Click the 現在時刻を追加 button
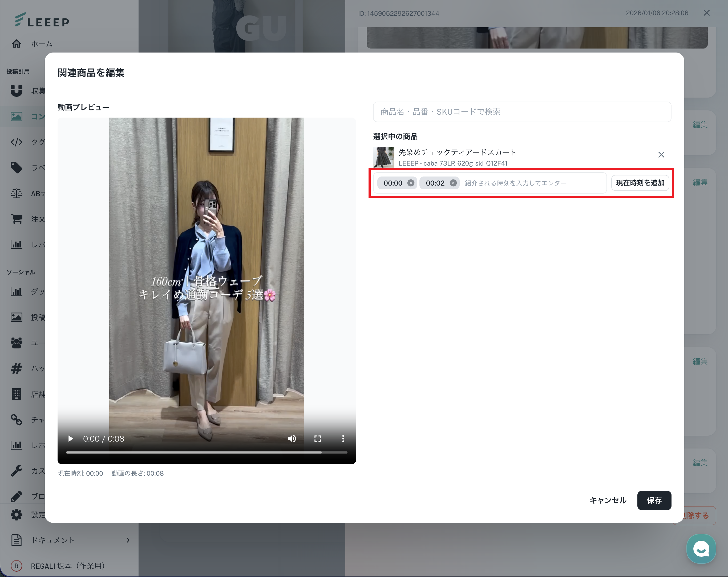 pyautogui.click(x=640, y=183)
